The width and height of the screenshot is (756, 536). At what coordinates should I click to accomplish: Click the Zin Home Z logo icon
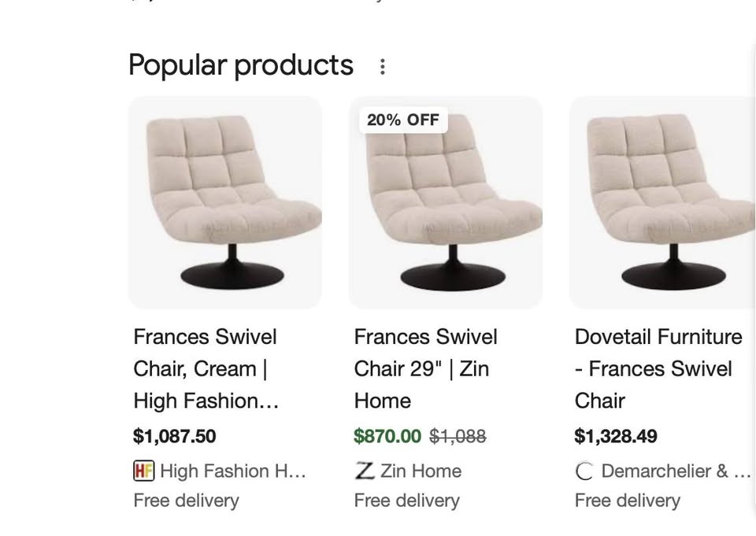click(364, 471)
